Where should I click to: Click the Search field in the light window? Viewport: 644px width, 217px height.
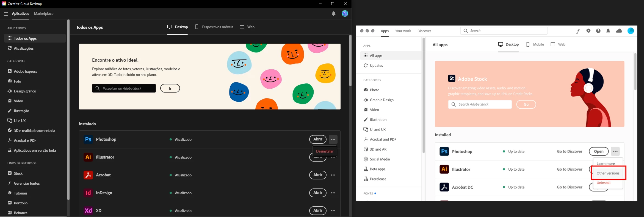coord(504,31)
